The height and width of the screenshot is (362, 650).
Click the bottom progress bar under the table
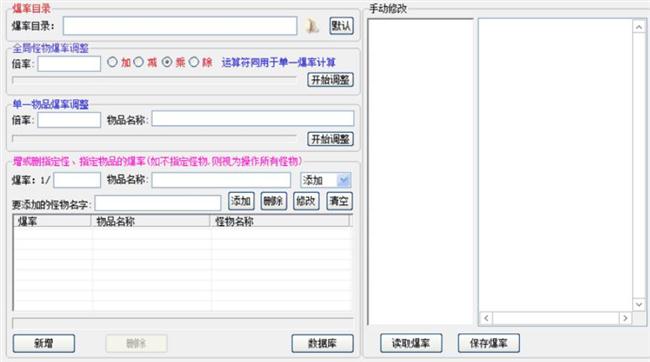click(183, 323)
